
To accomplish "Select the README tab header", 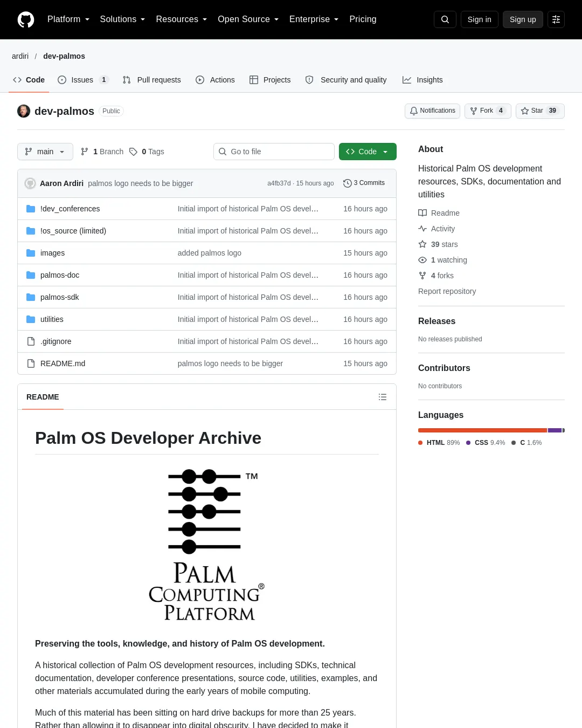I will click(x=43, y=397).
